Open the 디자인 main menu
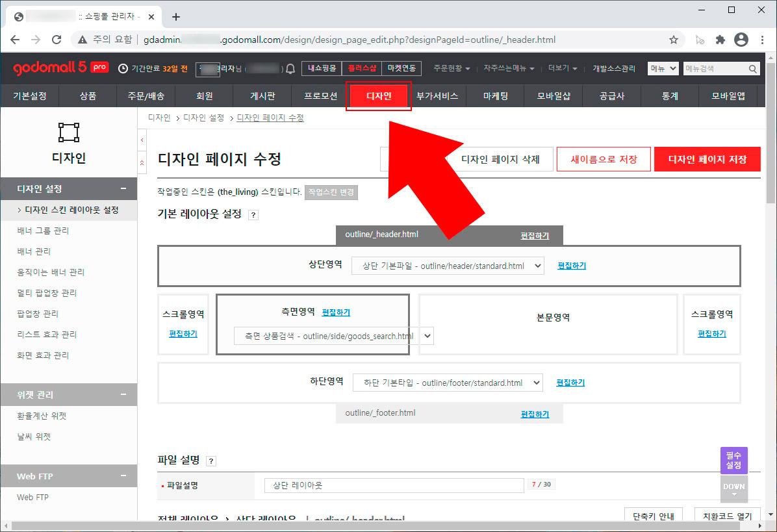This screenshot has height=532, width=777. [x=379, y=96]
